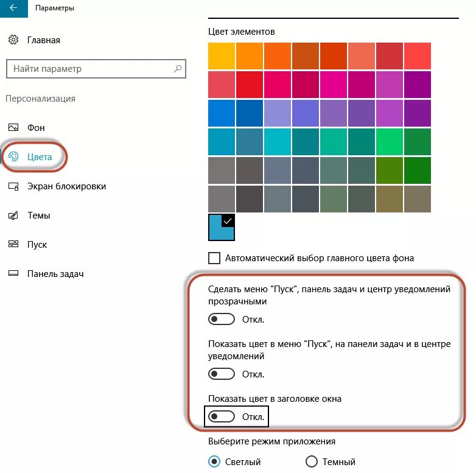Select the Темный app mode
The image size is (476, 473).
pos(312,462)
